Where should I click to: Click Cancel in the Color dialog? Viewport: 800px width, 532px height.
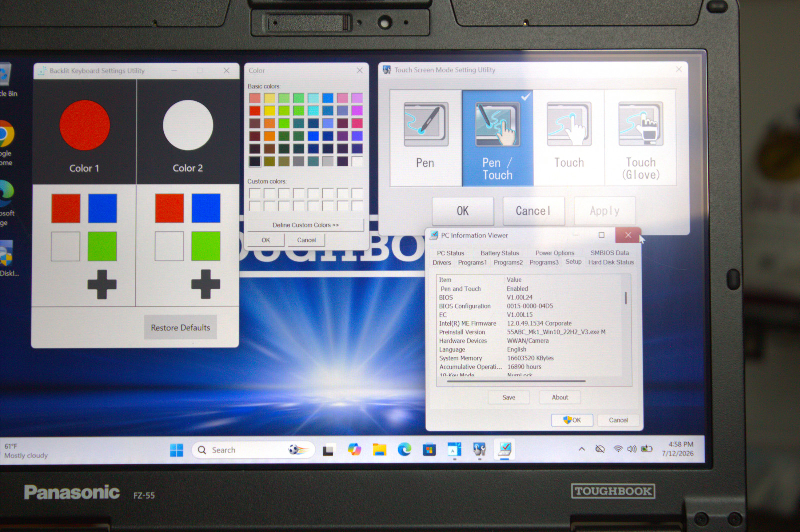pos(306,240)
